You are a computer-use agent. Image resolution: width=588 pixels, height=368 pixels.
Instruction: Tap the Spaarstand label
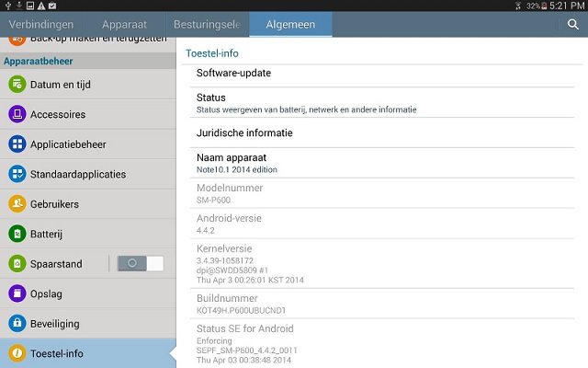tap(56, 264)
